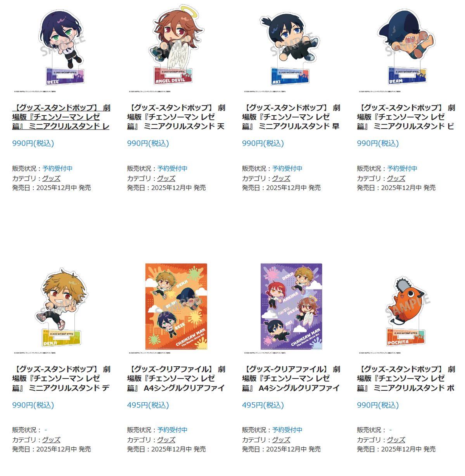Viewport: 465px width, 476px height.
Task: Open the Pochita stand product title link
Action: [406, 379]
